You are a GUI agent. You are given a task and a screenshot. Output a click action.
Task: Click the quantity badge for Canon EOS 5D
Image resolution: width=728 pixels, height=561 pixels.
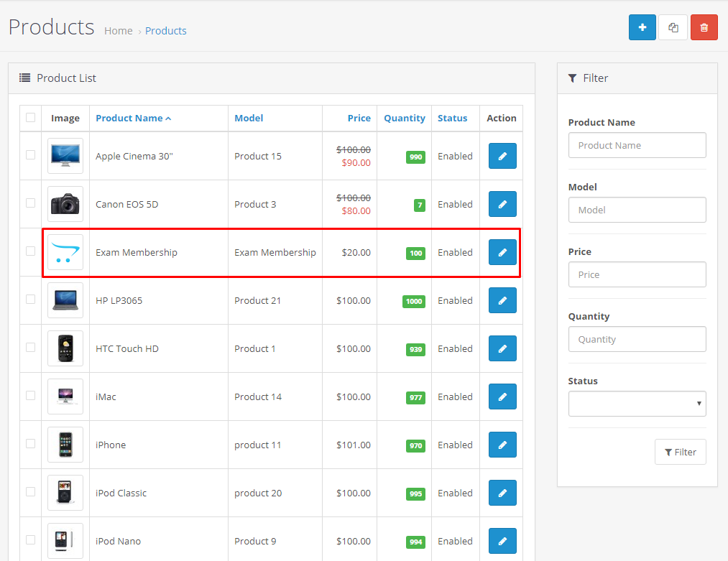tap(420, 205)
